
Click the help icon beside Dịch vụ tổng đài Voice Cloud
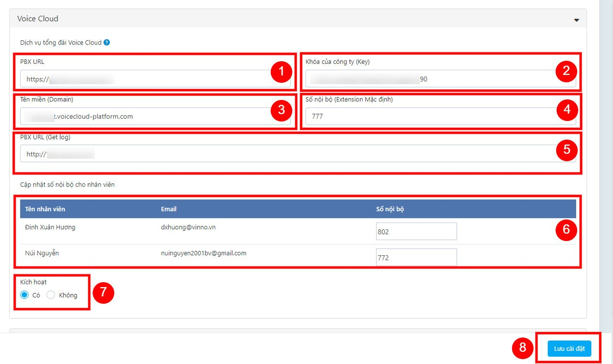coord(107,43)
